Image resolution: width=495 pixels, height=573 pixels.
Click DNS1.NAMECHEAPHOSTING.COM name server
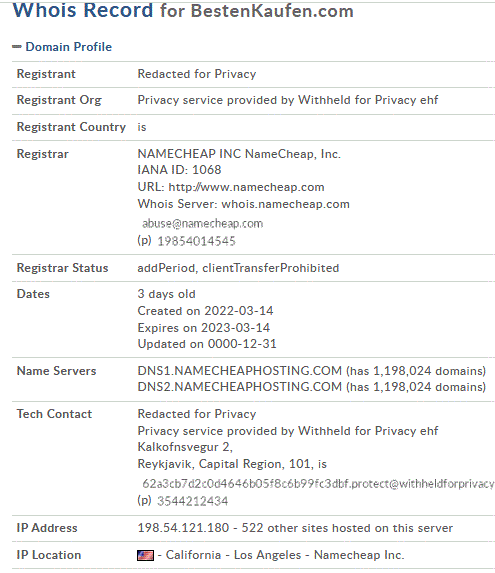tap(239, 371)
